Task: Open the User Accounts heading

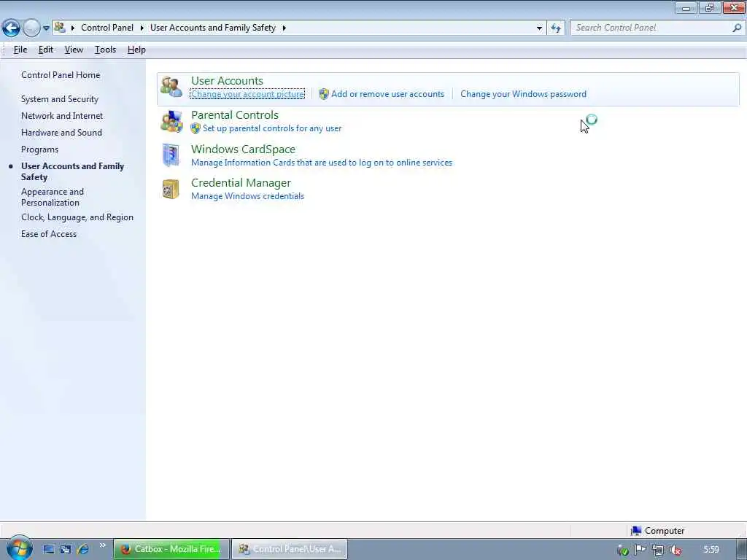Action: pos(227,80)
